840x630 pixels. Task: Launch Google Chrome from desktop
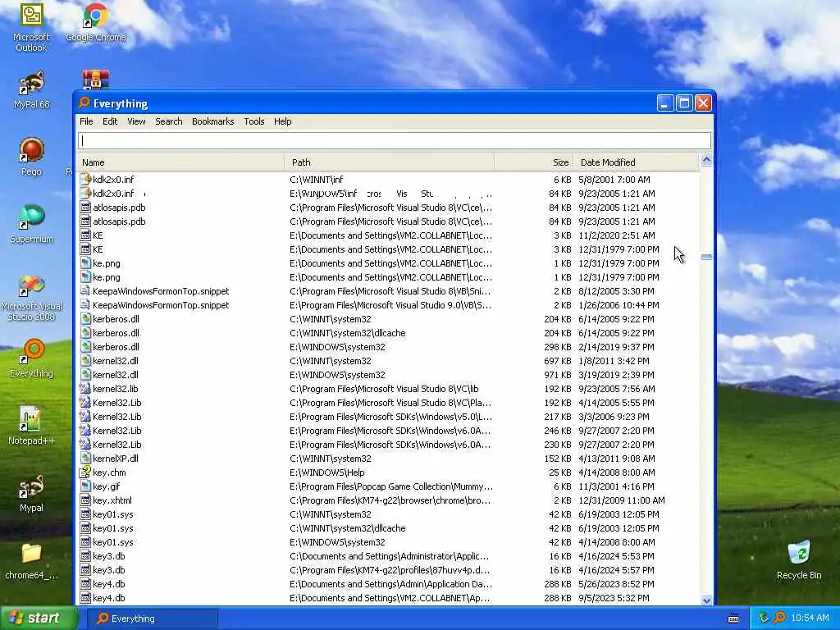[95, 22]
